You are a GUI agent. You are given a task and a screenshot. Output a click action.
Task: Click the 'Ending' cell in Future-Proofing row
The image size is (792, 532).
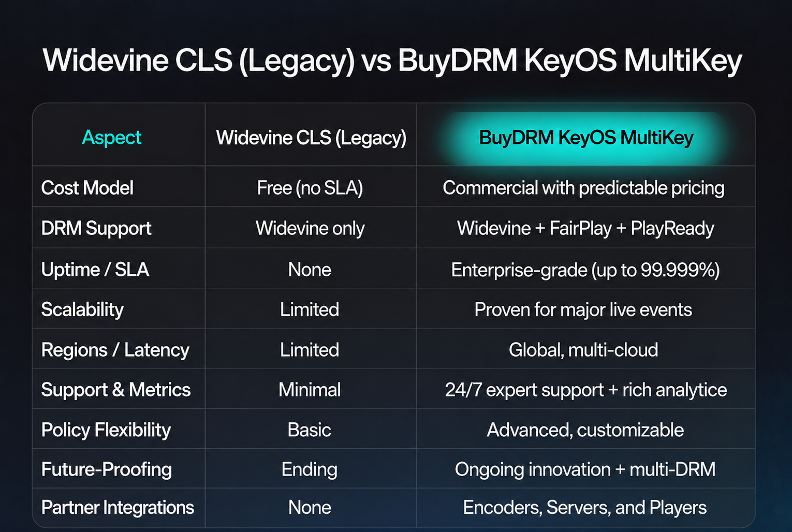pyautogui.click(x=310, y=469)
